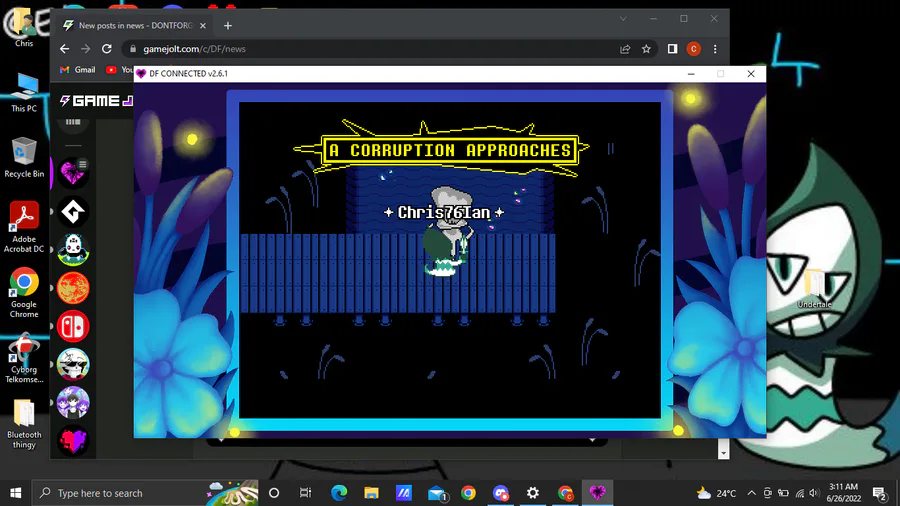
Task: Select the Adobe Acrobat DC desktop shortcut
Action: click(24, 227)
